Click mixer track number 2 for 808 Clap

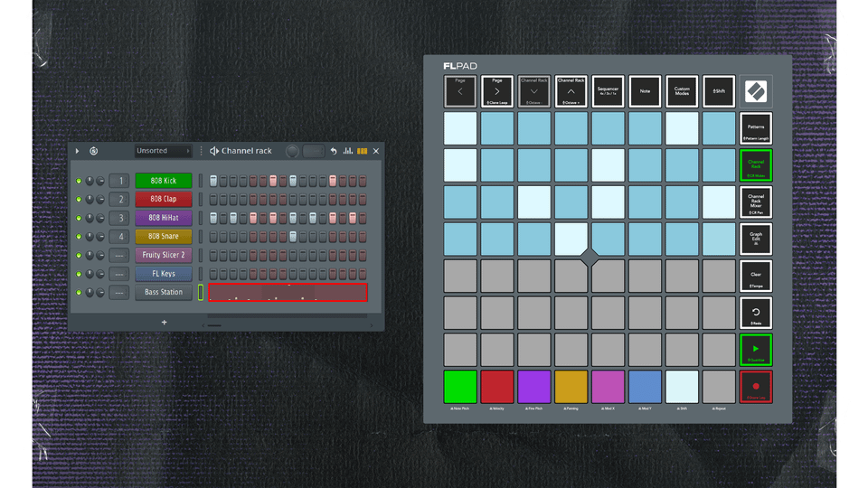tap(119, 199)
